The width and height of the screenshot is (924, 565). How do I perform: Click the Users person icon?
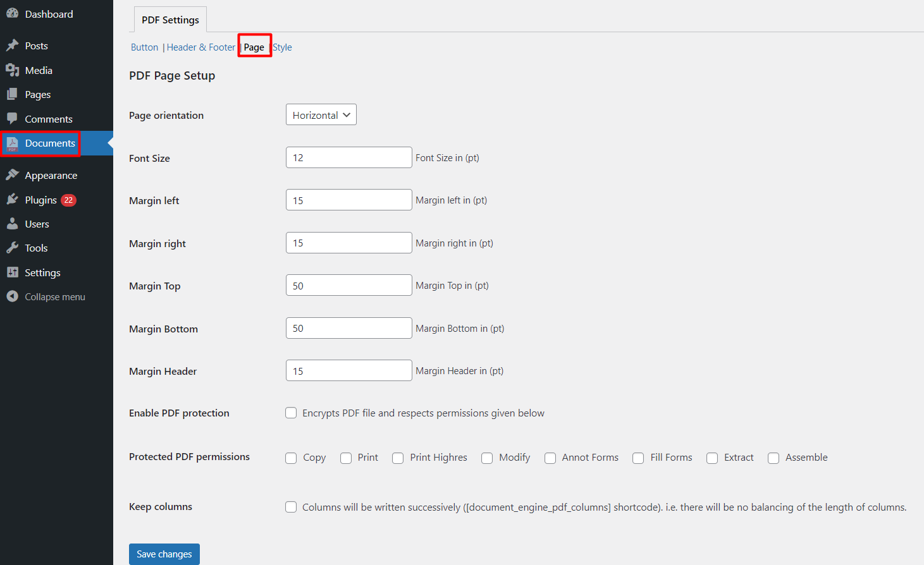coord(12,224)
